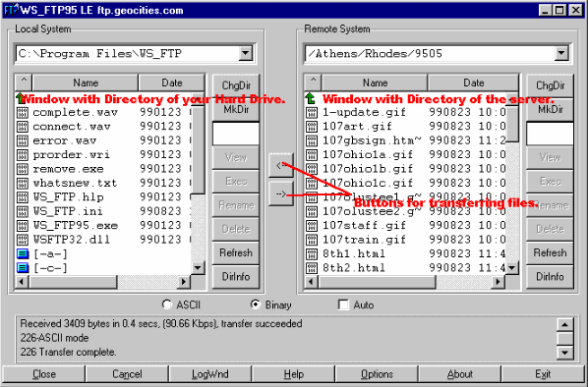The image size is (588, 387).
Task: Click Exit on the bottom bar
Action: coord(543,374)
